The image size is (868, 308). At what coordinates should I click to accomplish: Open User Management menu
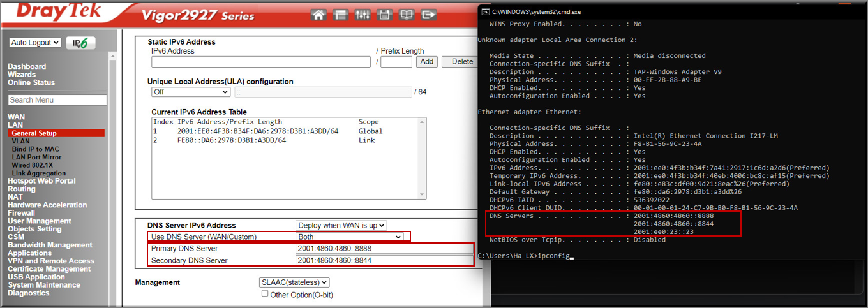click(x=40, y=221)
